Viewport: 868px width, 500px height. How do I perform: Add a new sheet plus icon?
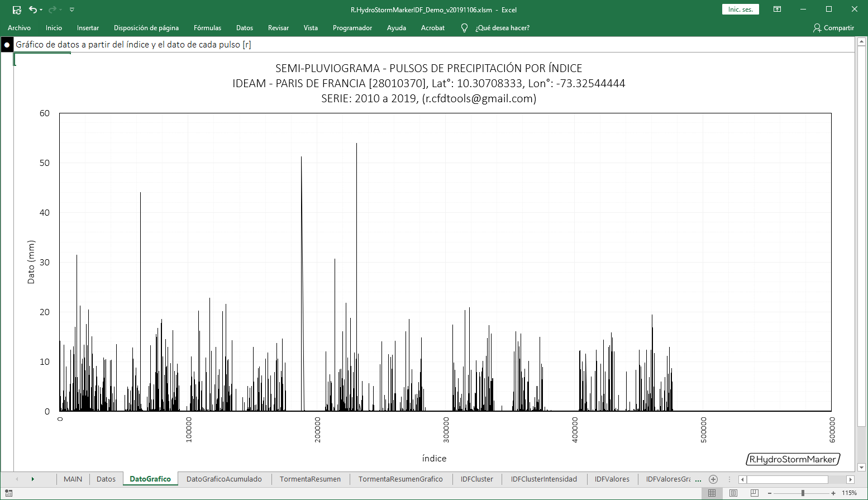(x=713, y=479)
